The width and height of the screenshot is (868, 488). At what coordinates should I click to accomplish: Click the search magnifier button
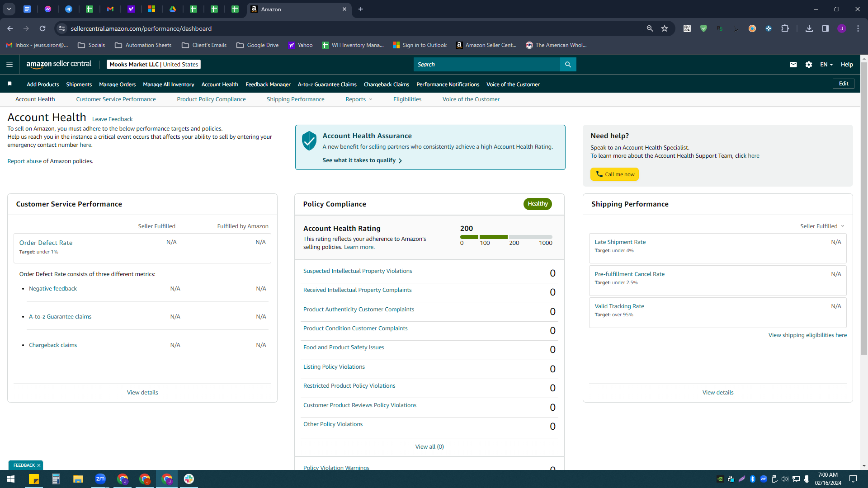[568, 65]
